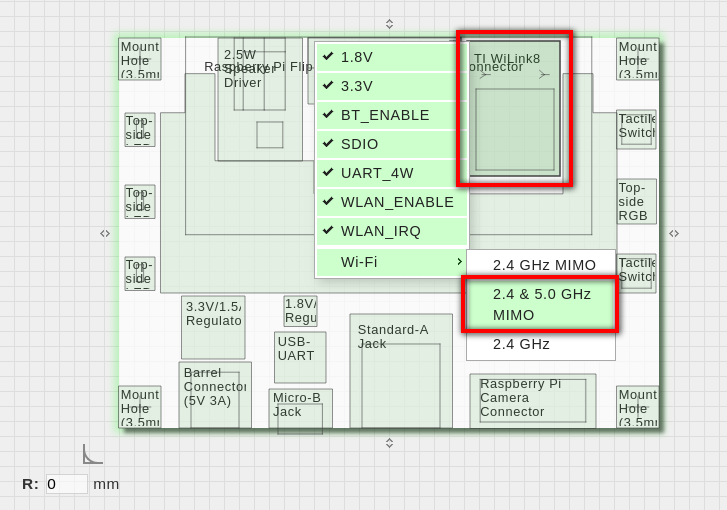Click the top board edge resize handle
This screenshot has height=510, width=727.
point(389,24)
